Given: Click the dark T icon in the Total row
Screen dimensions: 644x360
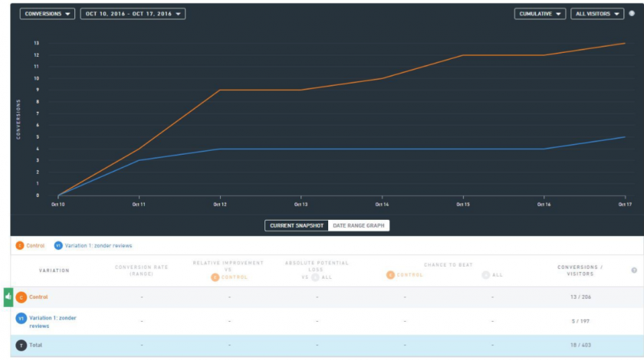Looking at the screenshot, I should tap(21, 345).
